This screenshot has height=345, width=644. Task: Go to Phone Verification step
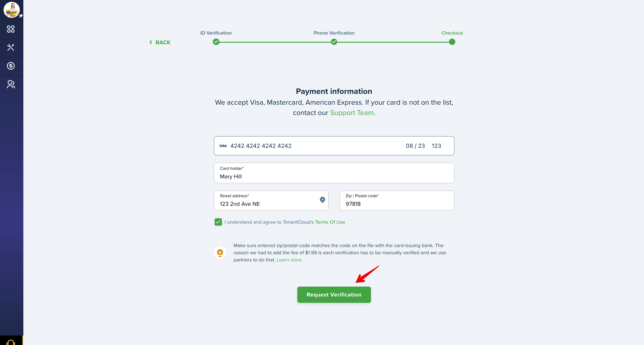point(334,42)
